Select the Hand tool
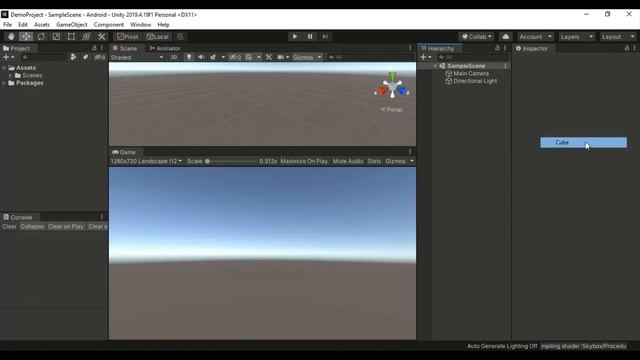The height and width of the screenshot is (360, 640). point(11,37)
